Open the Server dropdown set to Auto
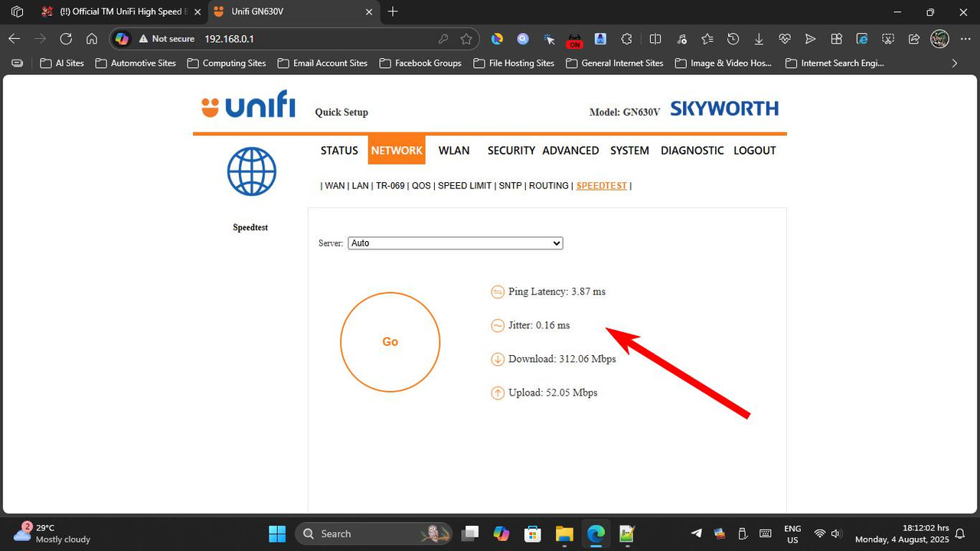 point(456,243)
